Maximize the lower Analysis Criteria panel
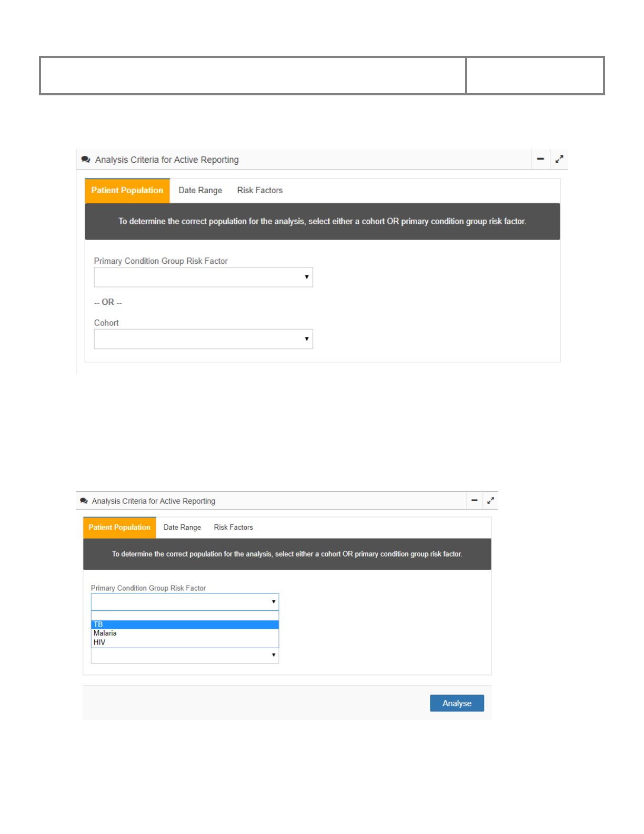Viewport: 644px width, 834px height. pos(490,501)
